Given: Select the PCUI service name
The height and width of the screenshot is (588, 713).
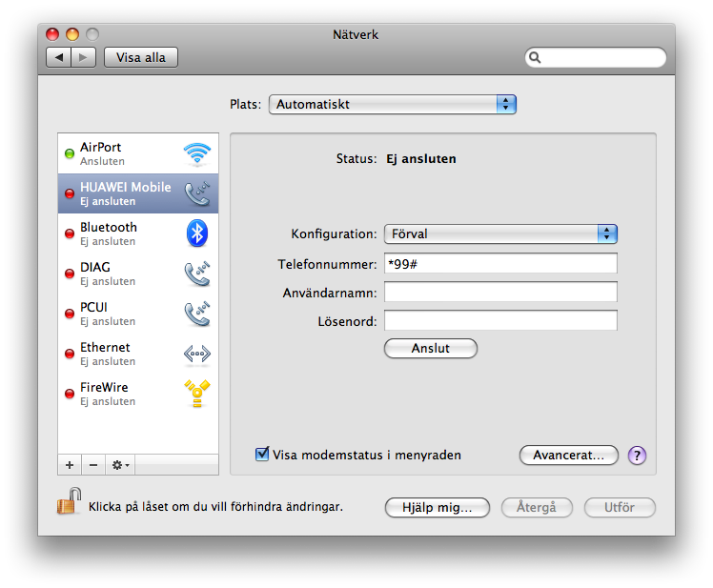Looking at the screenshot, I should (x=93, y=308).
